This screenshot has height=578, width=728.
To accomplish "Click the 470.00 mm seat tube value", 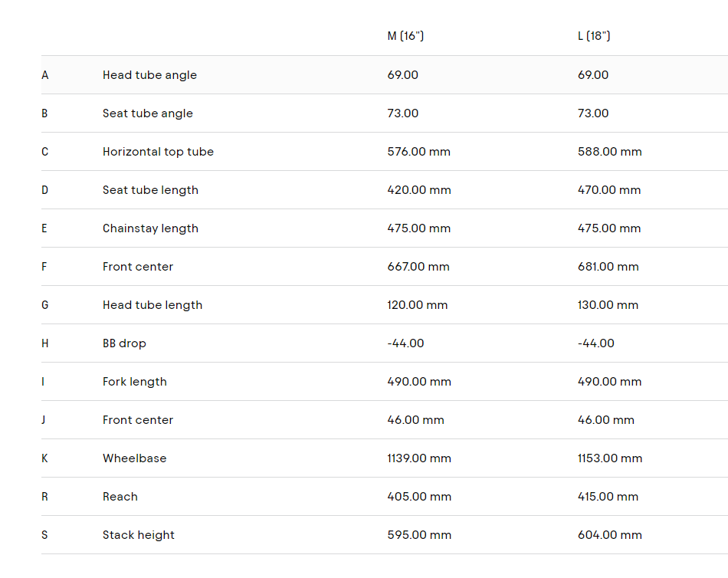I will 609,190.
